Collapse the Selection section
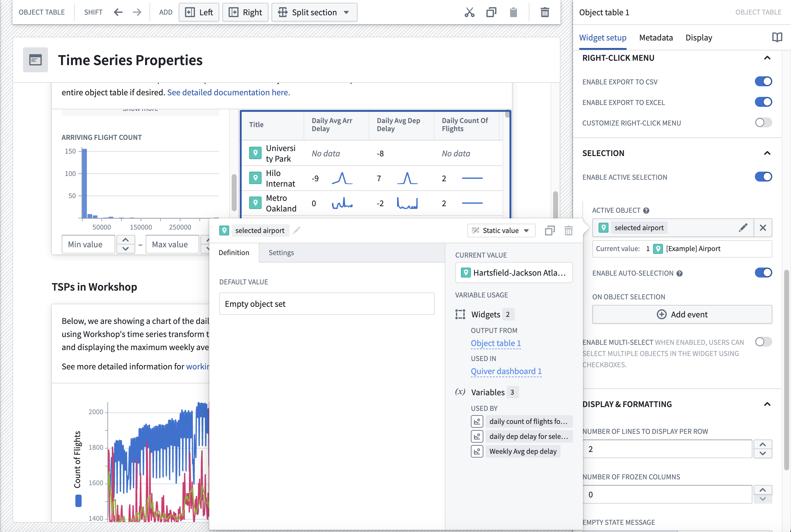 pyautogui.click(x=767, y=153)
